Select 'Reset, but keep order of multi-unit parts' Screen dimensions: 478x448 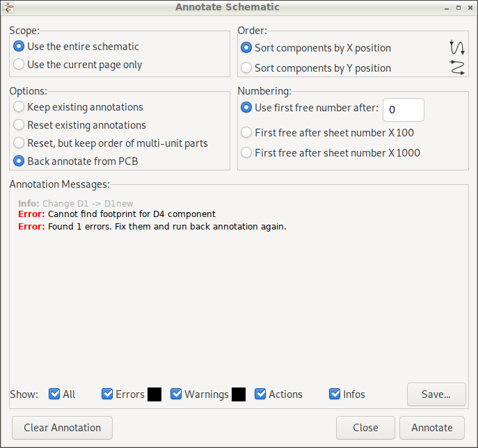pos(19,143)
